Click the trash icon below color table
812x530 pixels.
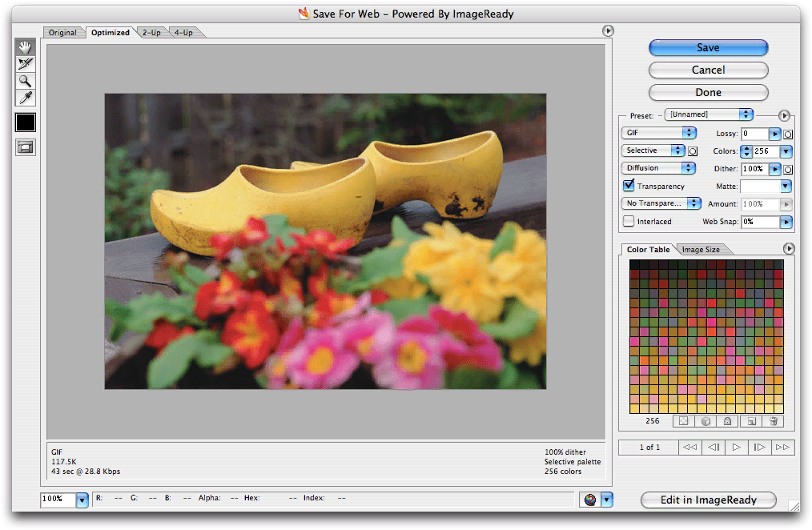point(774,421)
